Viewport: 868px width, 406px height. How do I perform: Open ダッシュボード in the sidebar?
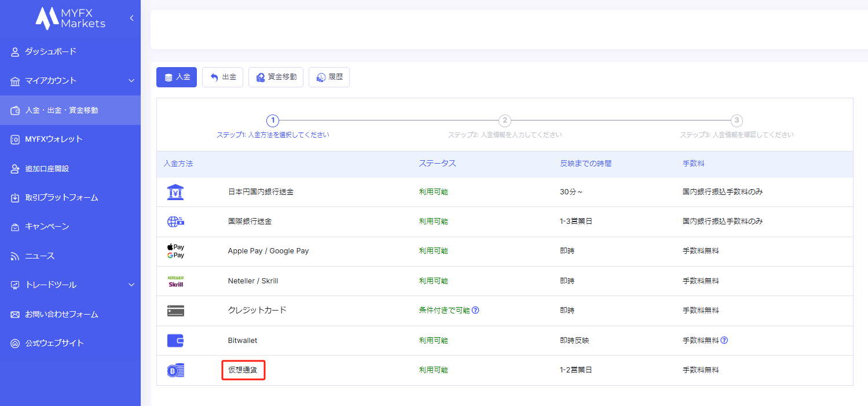click(50, 51)
